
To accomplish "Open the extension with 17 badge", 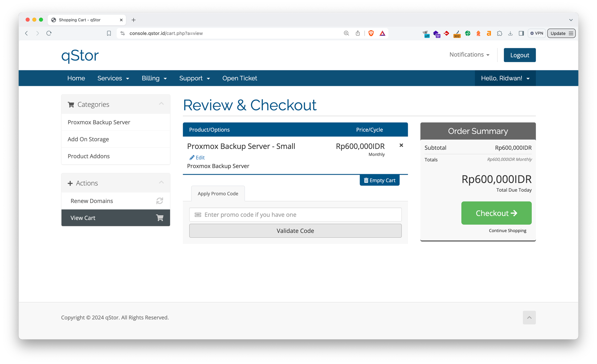I will [436, 34].
